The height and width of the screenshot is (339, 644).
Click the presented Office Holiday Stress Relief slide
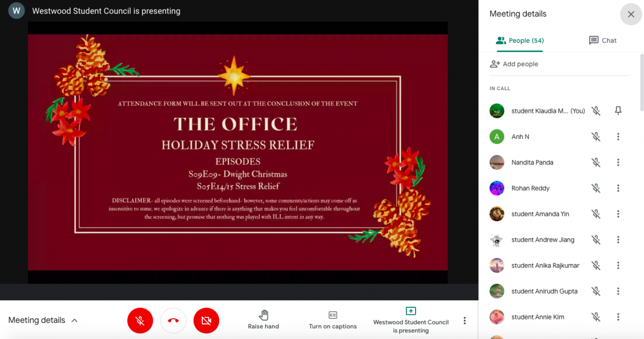click(x=237, y=152)
